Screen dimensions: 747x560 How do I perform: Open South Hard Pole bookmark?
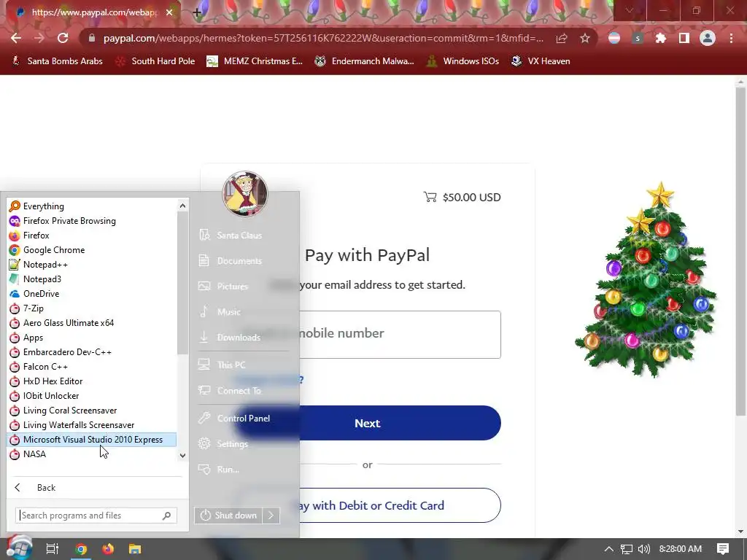(155, 61)
